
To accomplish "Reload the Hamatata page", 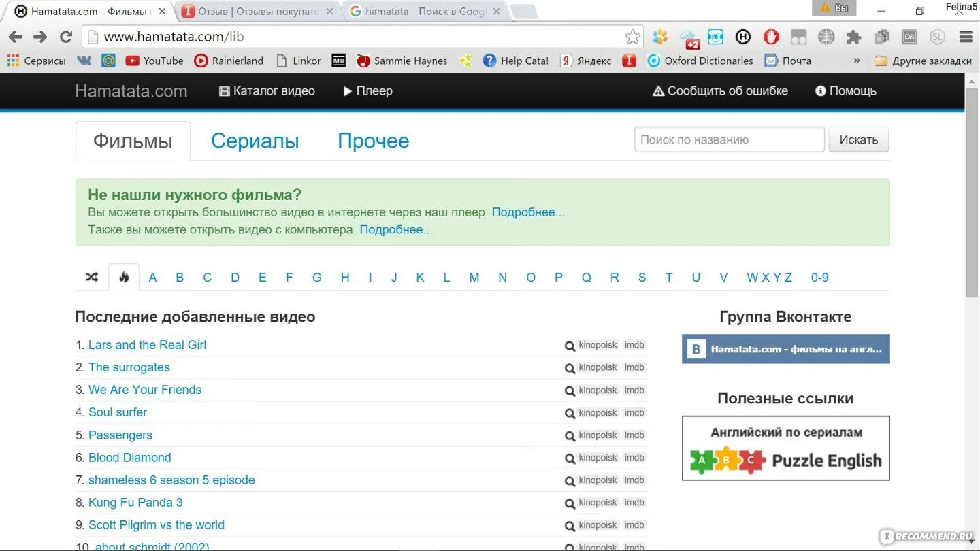I will coord(66,37).
